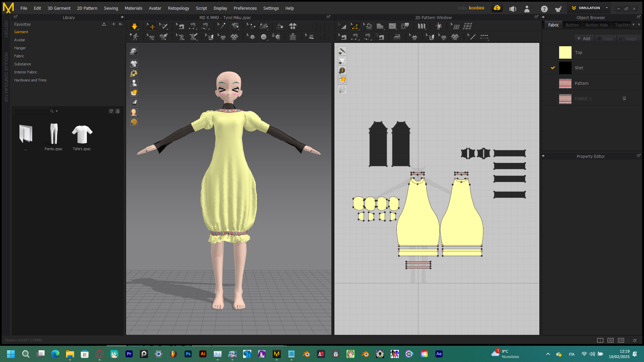This screenshot has width=644, height=362.
Task: Open the Hardware and Trims library folder
Action: tap(30, 80)
